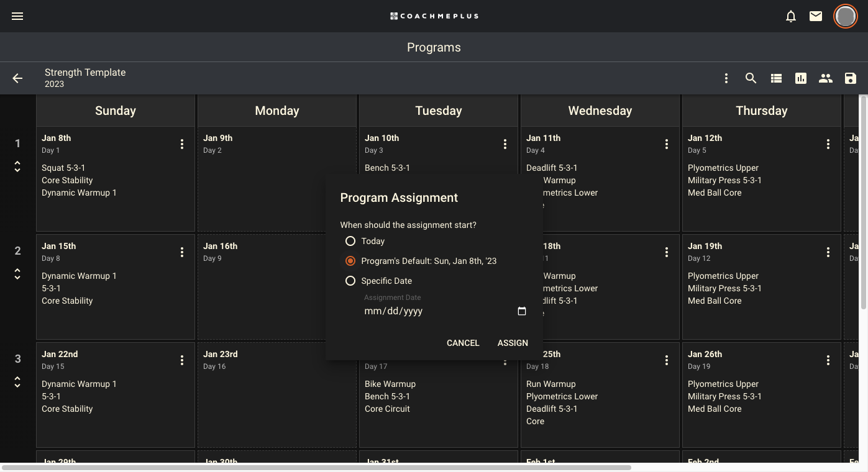Image resolution: width=868 pixels, height=472 pixels.
Task: Click the user profile avatar
Action: [845, 17]
